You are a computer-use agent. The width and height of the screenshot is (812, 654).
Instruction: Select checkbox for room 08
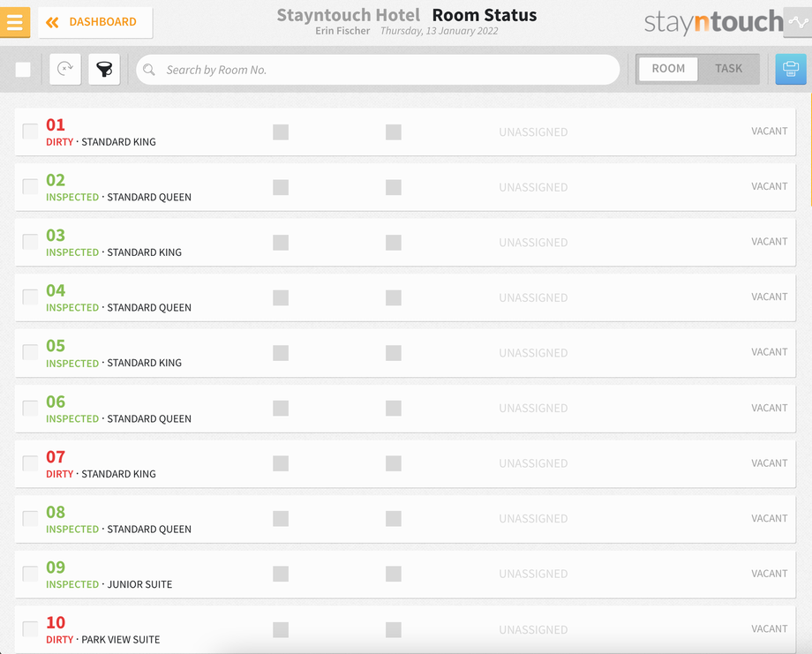[x=30, y=518]
